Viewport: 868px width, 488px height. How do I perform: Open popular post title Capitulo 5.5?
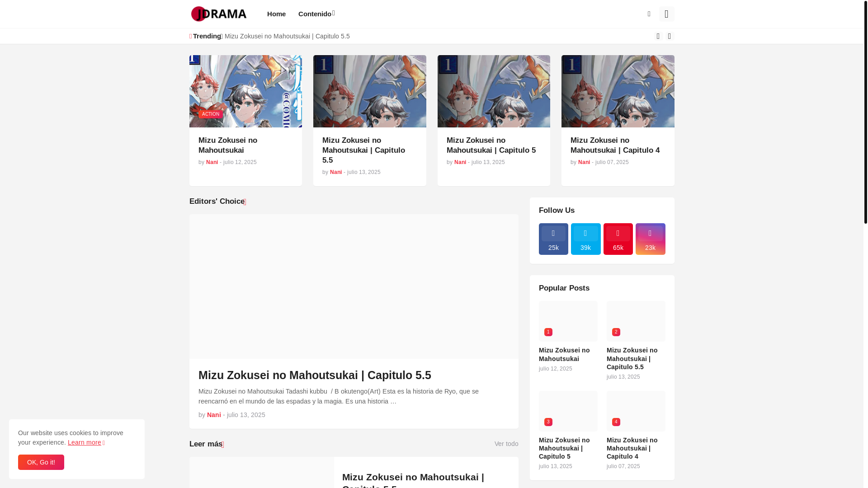(632, 358)
